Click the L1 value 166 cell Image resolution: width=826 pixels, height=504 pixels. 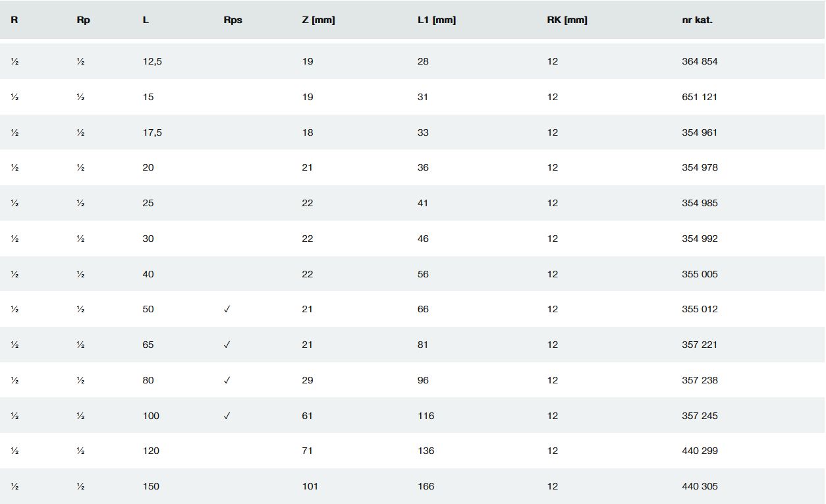point(426,486)
